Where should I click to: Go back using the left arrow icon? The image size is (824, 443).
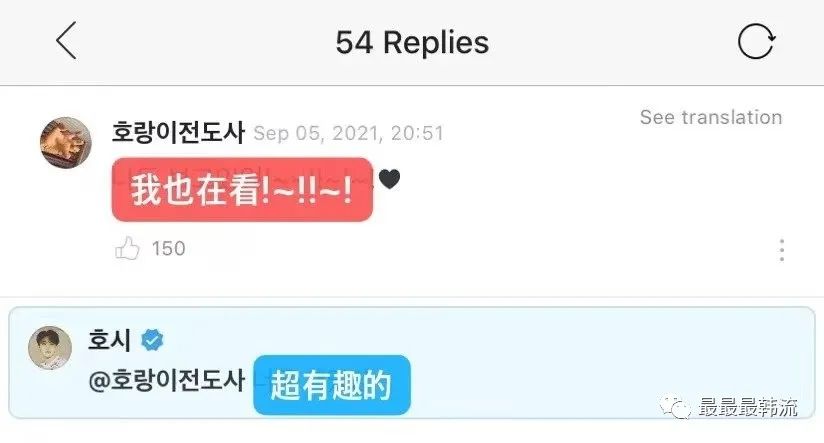point(66,40)
